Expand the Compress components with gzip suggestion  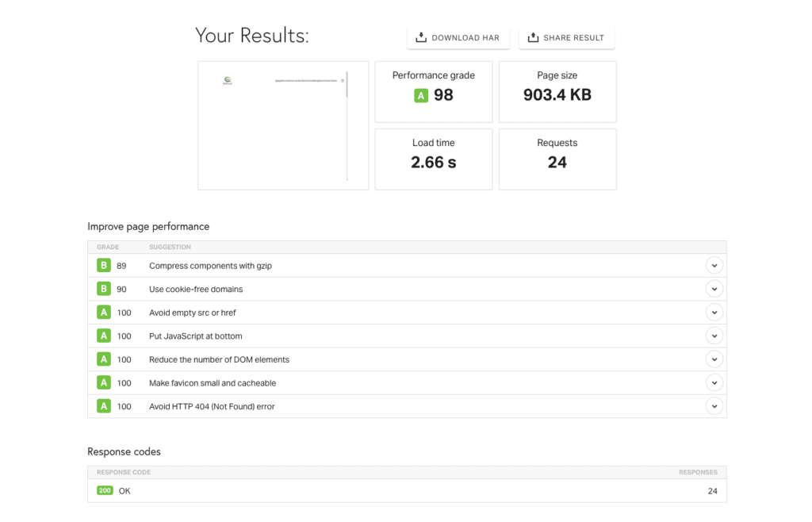click(714, 265)
